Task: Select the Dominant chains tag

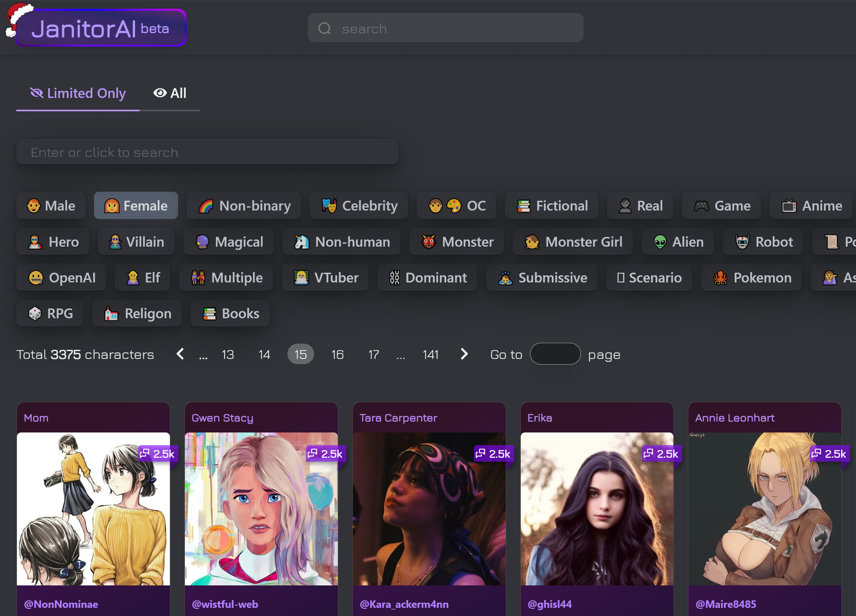Action: pos(427,278)
